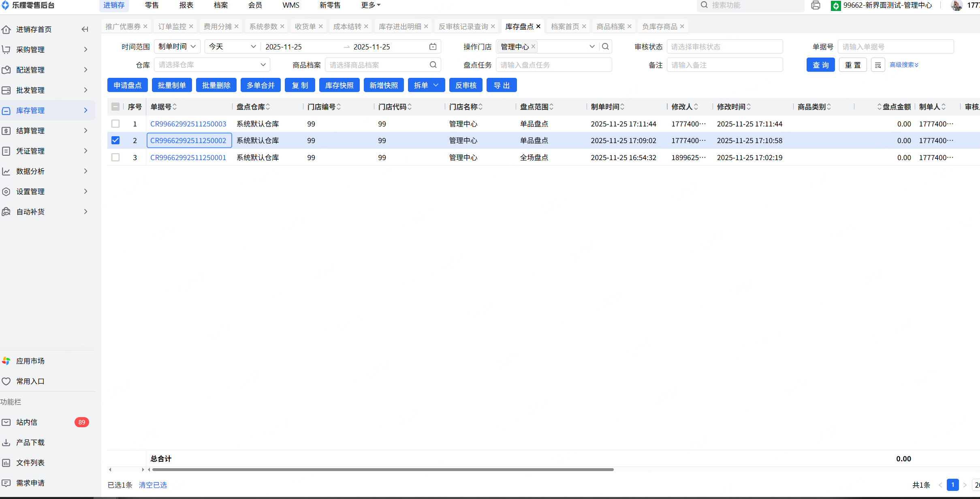The height and width of the screenshot is (499, 980).
Task: Open the column settings icon near 重置
Action: pyautogui.click(x=878, y=65)
